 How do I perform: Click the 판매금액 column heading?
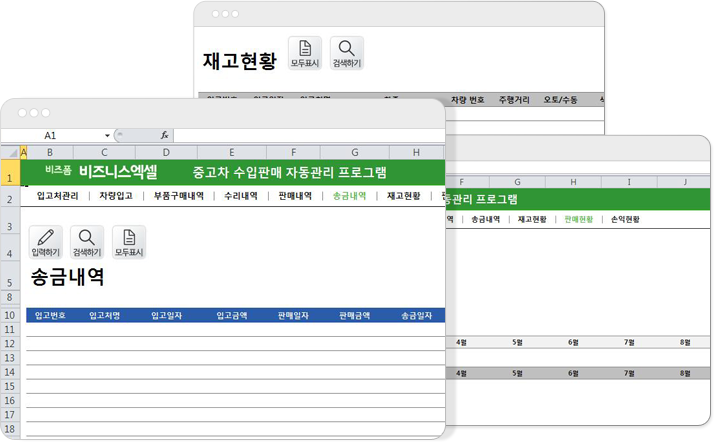(x=354, y=315)
